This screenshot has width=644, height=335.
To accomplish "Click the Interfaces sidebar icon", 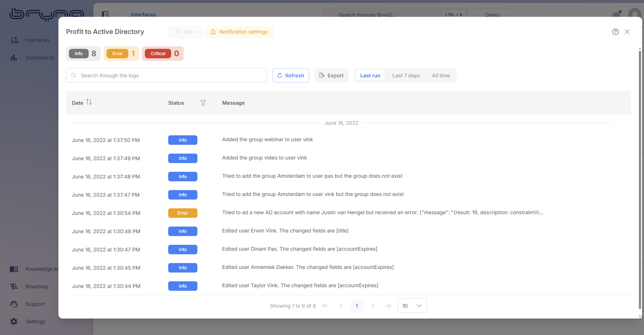I will 14,40.
